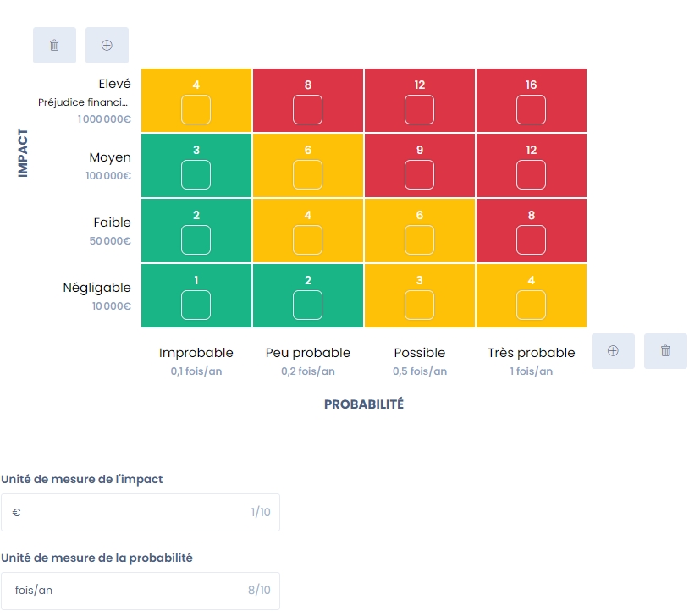The height and width of the screenshot is (616, 689).
Task: Tick the checkbox in the cell scored 9
Action: [419, 174]
